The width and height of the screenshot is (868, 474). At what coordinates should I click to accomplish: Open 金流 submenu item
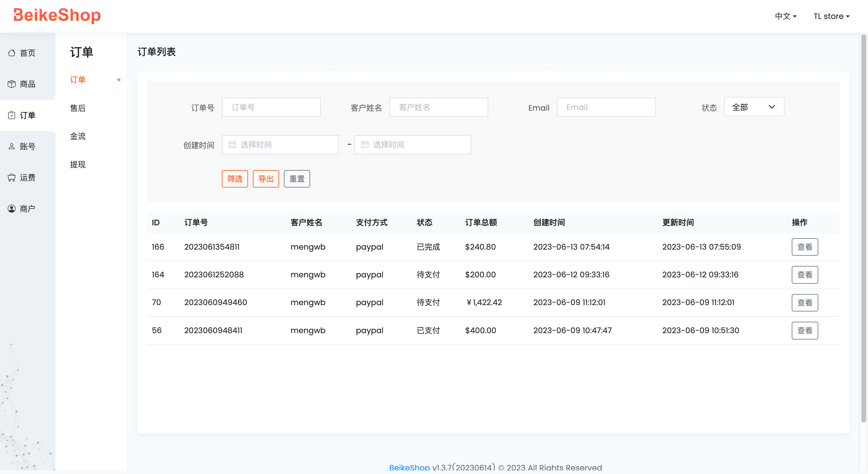[78, 136]
